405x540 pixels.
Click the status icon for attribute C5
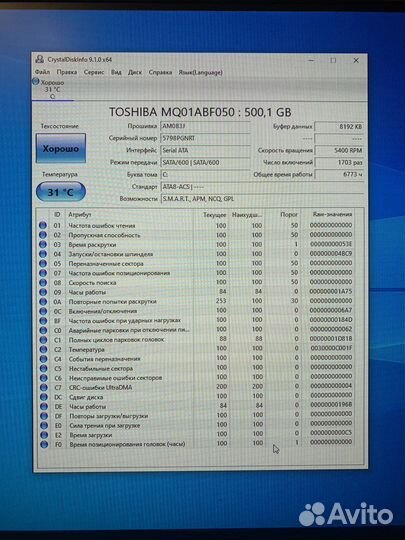43,368
